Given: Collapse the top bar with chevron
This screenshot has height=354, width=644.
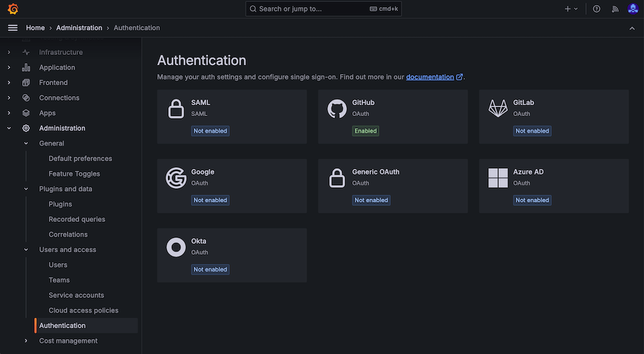Looking at the screenshot, I should 632,28.
